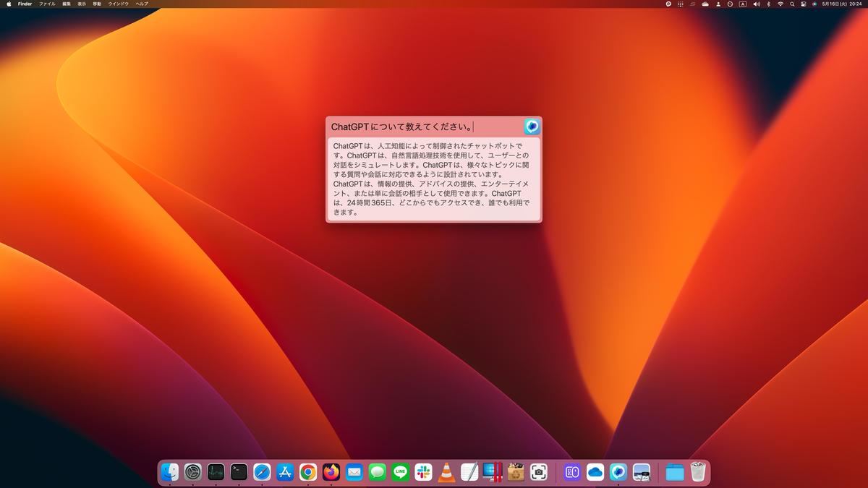
Task: Open the ウインドウ menu
Action: click(x=119, y=4)
